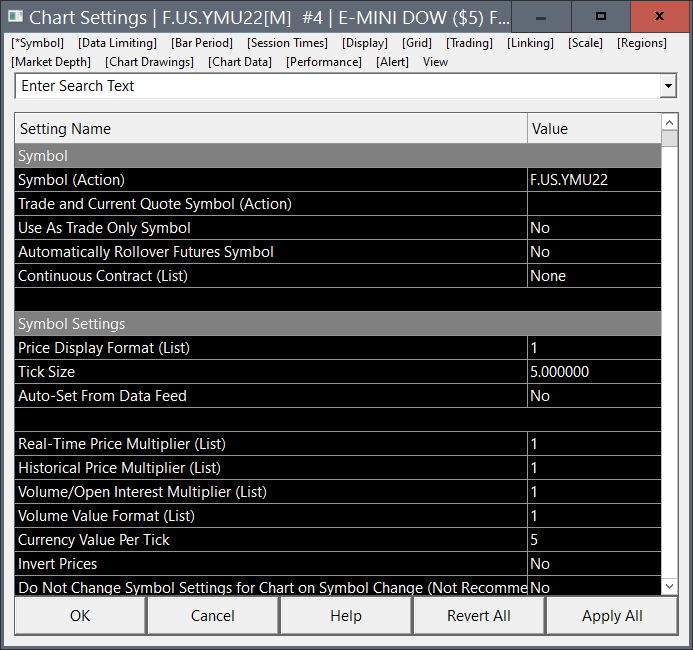Toggle Use As Trade Only Symbol value
Viewport: 693px width, 650px height.
click(x=594, y=228)
